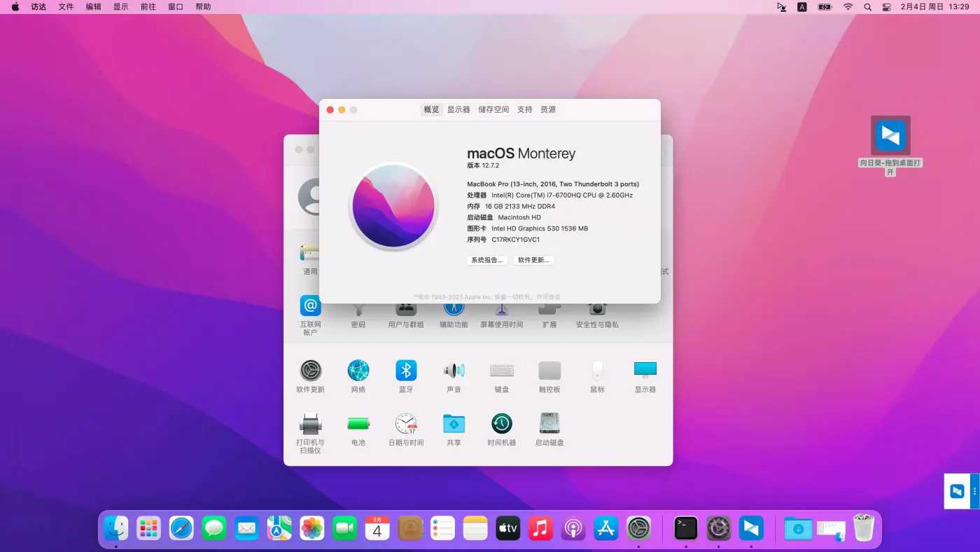Launch Safari from the Dock
Image resolution: width=980 pixels, height=552 pixels.
pyautogui.click(x=181, y=527)
